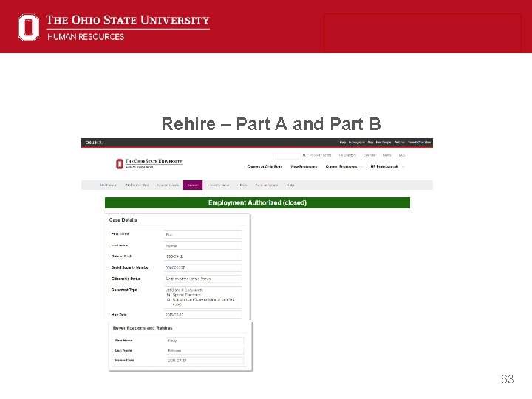
Task: Click the Last Name field under Reverifications
Action: tap(205, 350)
